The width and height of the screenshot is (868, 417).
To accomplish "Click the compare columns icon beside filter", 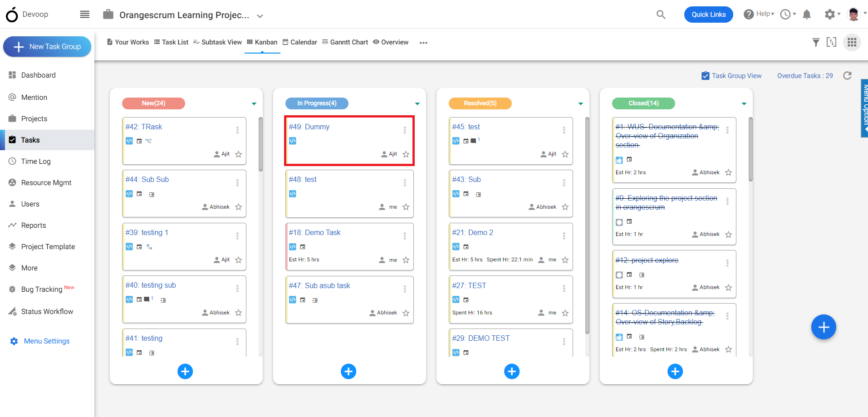I will 831,42.
